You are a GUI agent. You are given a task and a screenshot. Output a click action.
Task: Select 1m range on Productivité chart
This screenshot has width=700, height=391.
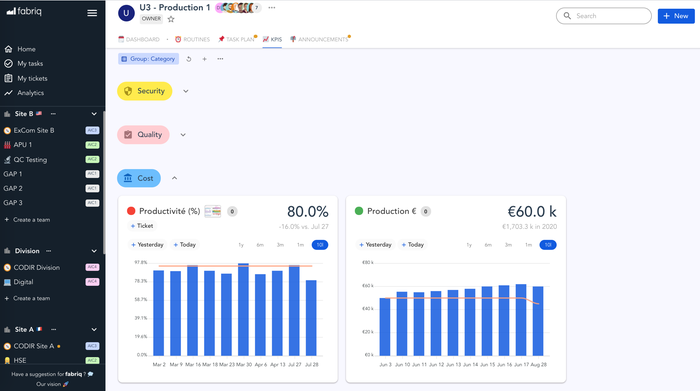300,245
